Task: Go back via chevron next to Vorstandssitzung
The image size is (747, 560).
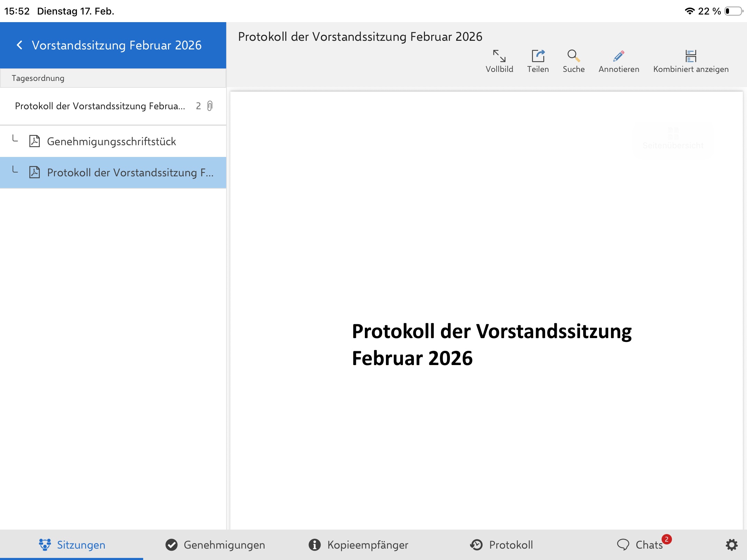Action: tap(20, 45)
